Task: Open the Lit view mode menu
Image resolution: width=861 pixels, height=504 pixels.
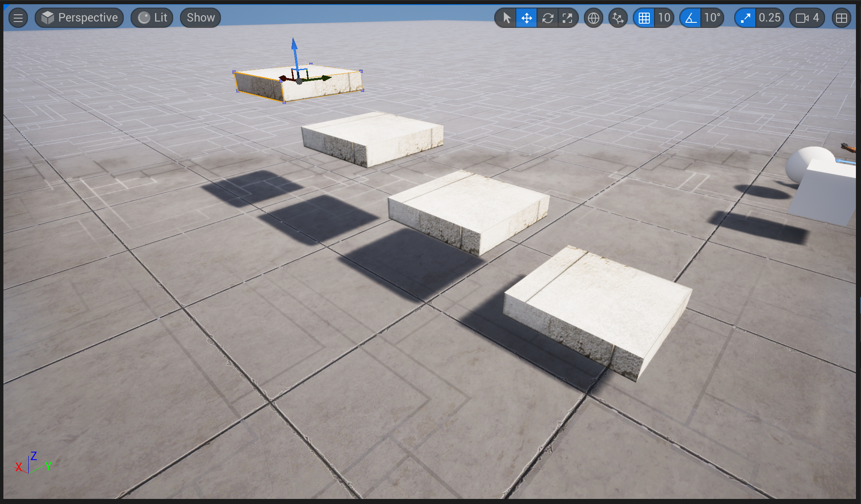Action: [152, 18]
